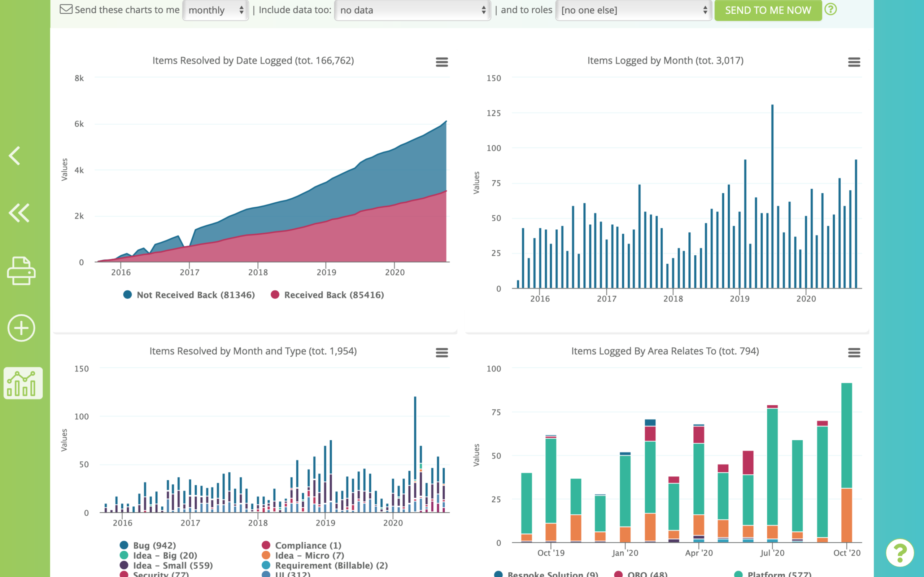Click the printer icon in the sidebar
The image size is (924, 577).
pyautogui.click(x=21, y=271)
